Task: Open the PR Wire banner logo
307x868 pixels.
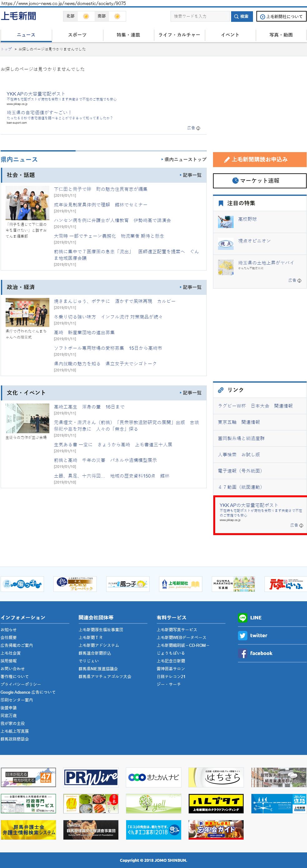Action: 91,777
